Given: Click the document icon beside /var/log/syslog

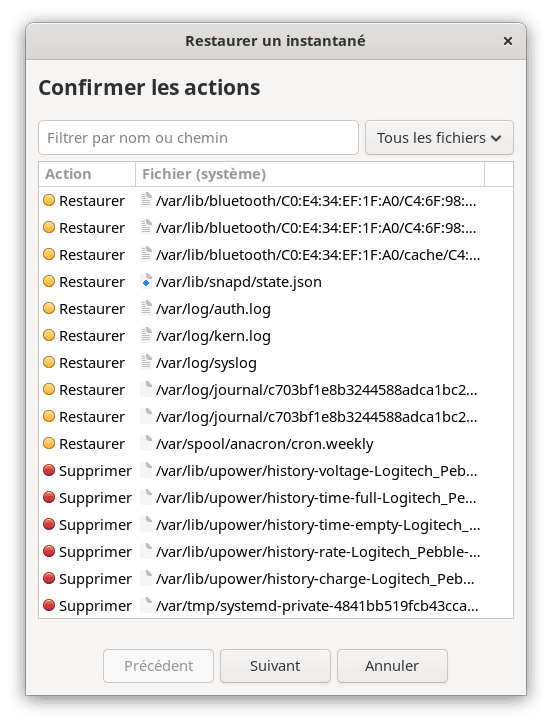Looking at the screenshot, I should point(146,362).
